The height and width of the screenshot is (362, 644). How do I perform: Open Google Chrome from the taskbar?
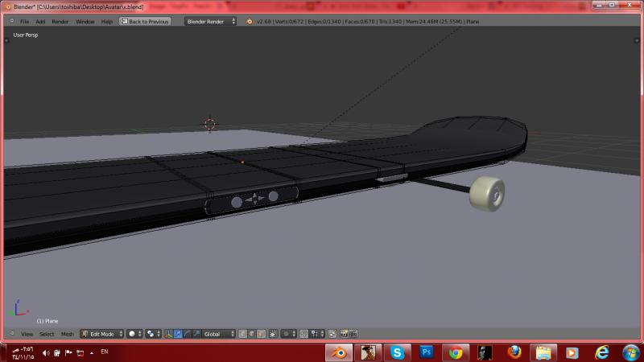[456, 352]
